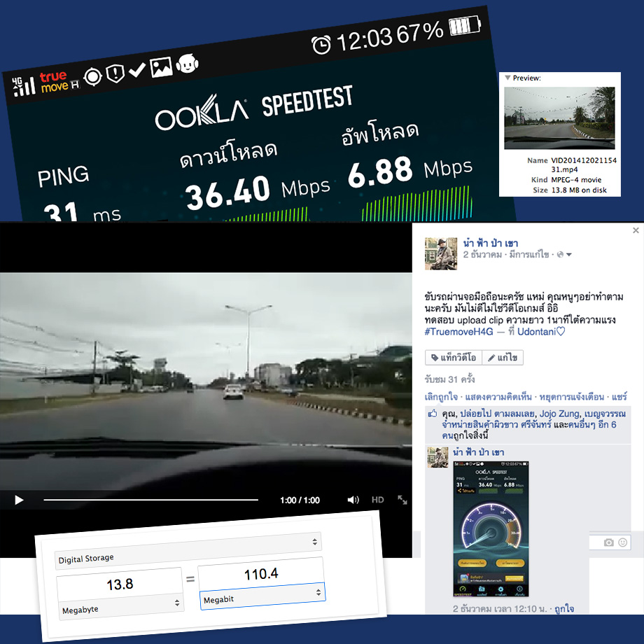Screen dimensions: 644x644
Task: Open the speedtest screenshot in the comment
Action: 491,529
